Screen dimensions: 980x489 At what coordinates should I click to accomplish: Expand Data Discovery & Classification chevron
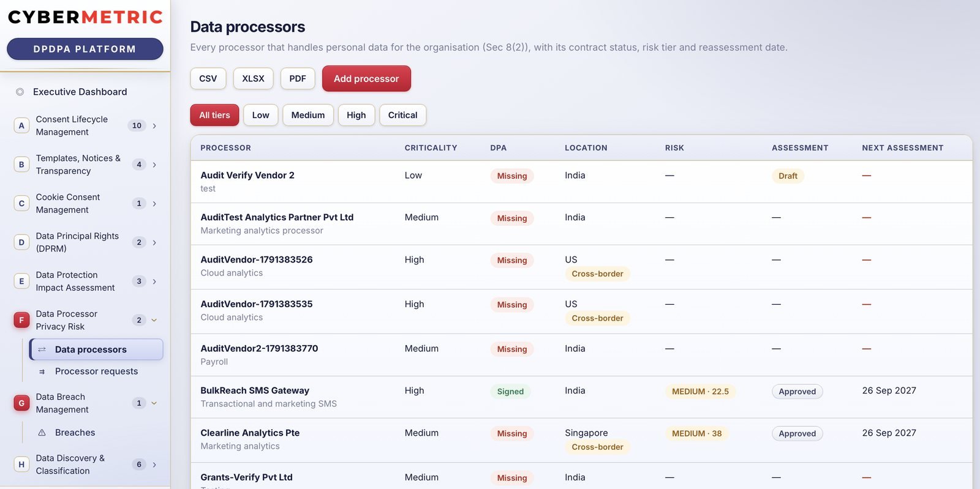pos(154,465)
